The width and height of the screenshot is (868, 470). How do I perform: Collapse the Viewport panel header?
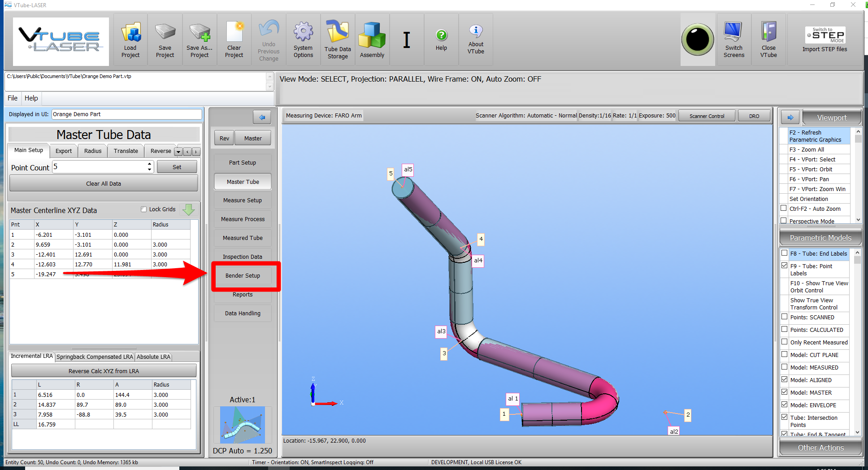(x=832, y=117)
